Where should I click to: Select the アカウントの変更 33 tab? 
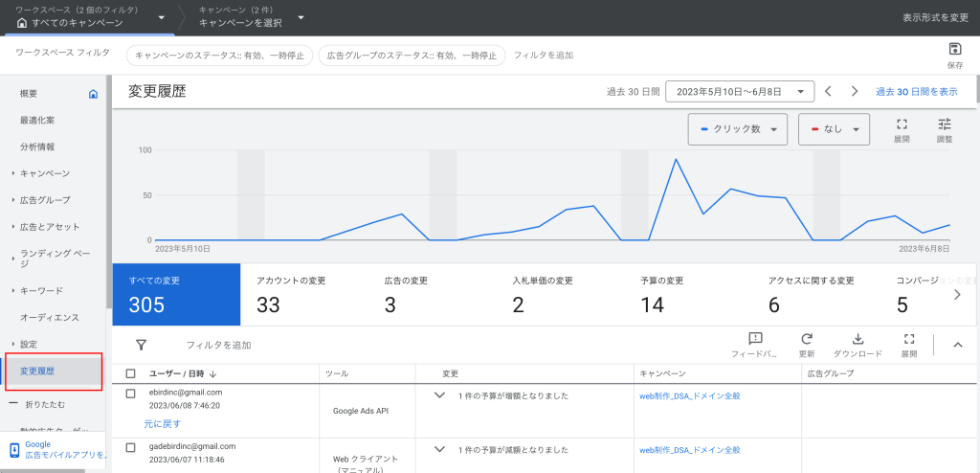pos(304,295)
